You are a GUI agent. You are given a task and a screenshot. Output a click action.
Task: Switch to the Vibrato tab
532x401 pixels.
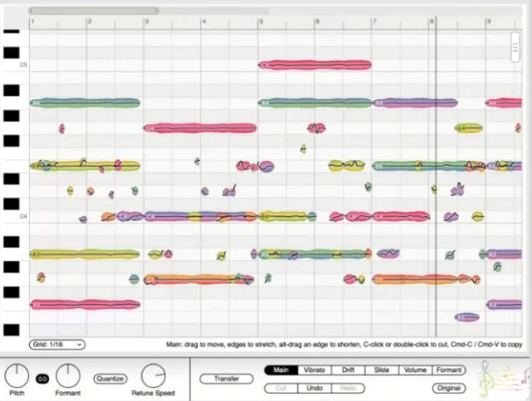[315, 369]
